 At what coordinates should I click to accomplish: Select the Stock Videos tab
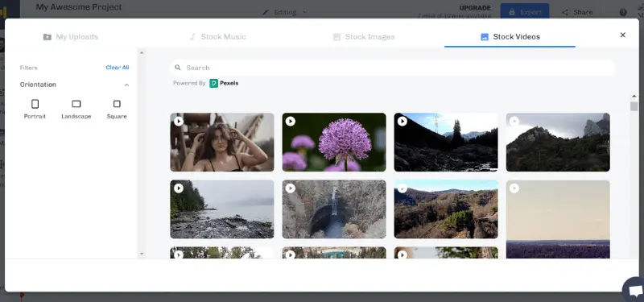click(x=510, y=37)
